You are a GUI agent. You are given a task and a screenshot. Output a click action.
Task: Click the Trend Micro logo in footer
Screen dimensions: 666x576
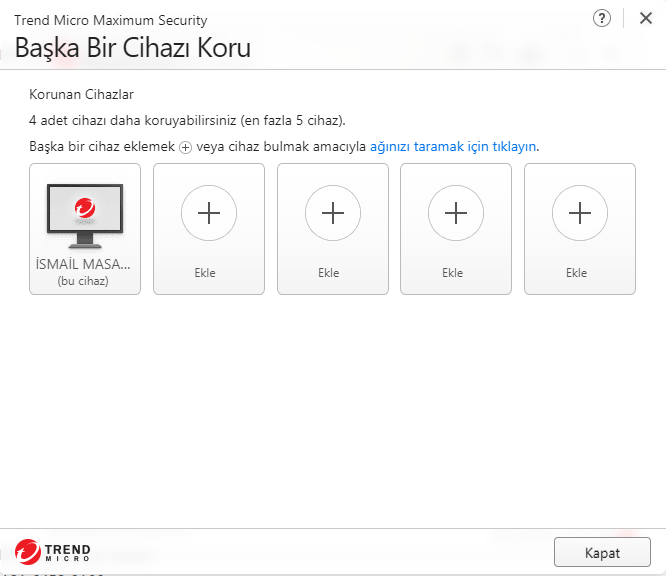click(x=52, y=552)
